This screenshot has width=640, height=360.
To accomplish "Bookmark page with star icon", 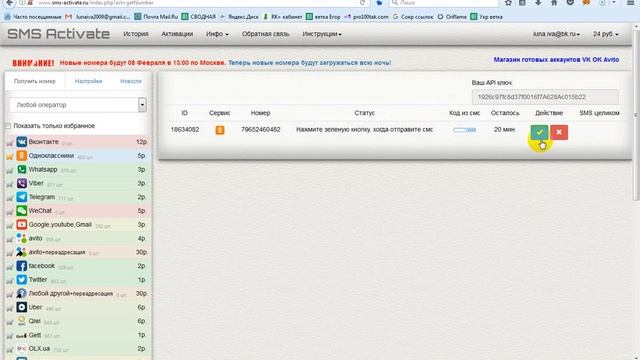I will coord(508,3).
